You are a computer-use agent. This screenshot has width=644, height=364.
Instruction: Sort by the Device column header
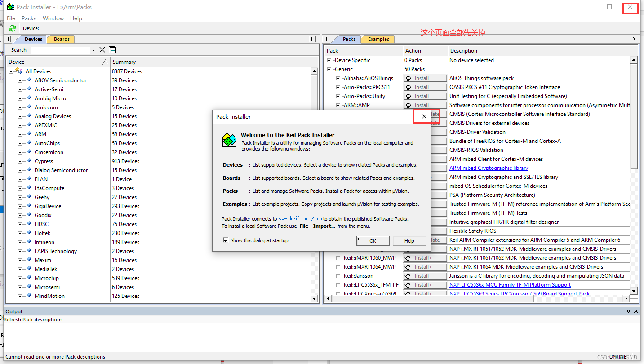pos(58,62)
